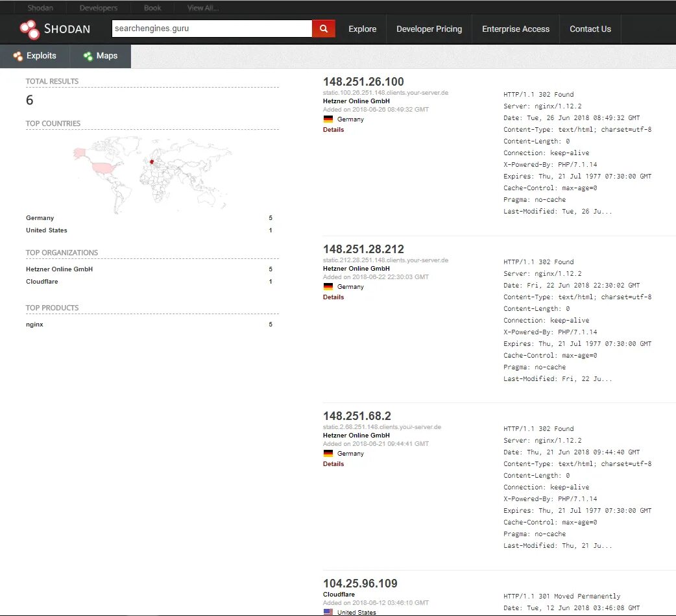This screenshot has width=676, height=616.
Task: Click the Germany label under 148.251.28.212
Action: 350,286
